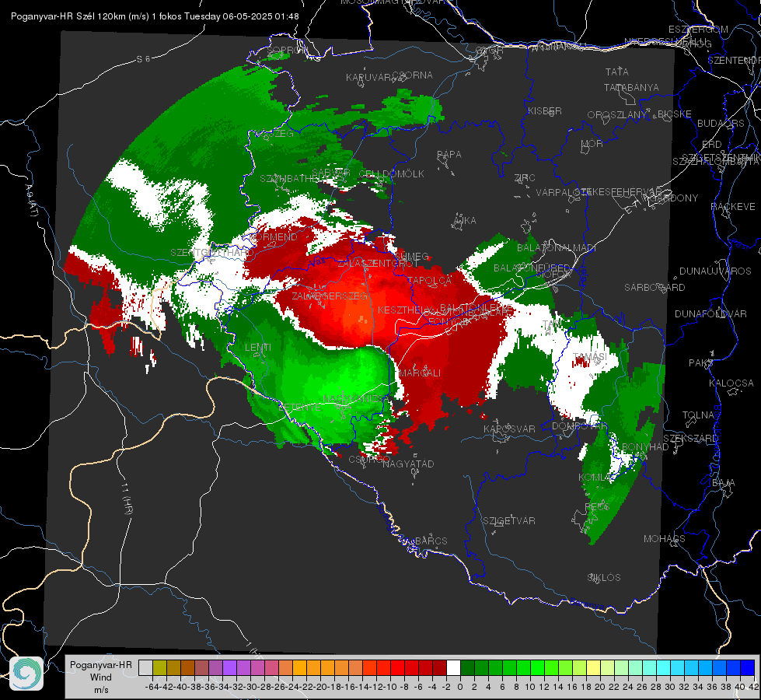The height and width of the screenshot is (700, 761).
Task: Pick the yellow swatch between 18 and 20
Action: (593, 667)
